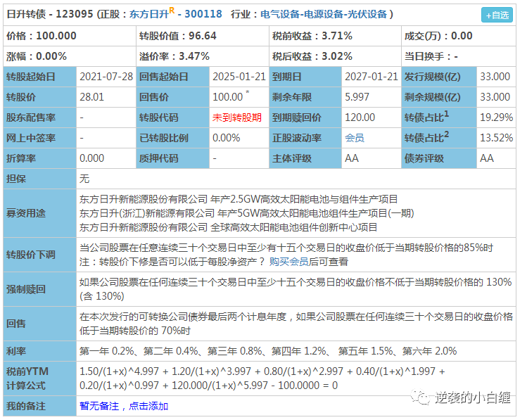The height and width of the screenshot is (420, 527).
Task: Click the 回售 row header
Action: click(39, 324)
